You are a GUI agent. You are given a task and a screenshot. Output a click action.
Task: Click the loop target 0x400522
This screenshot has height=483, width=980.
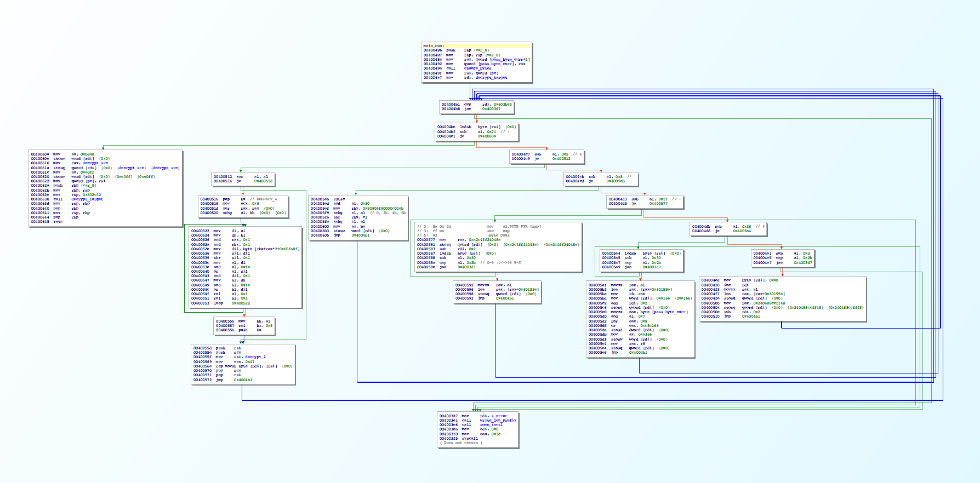[x=241, y=303]
